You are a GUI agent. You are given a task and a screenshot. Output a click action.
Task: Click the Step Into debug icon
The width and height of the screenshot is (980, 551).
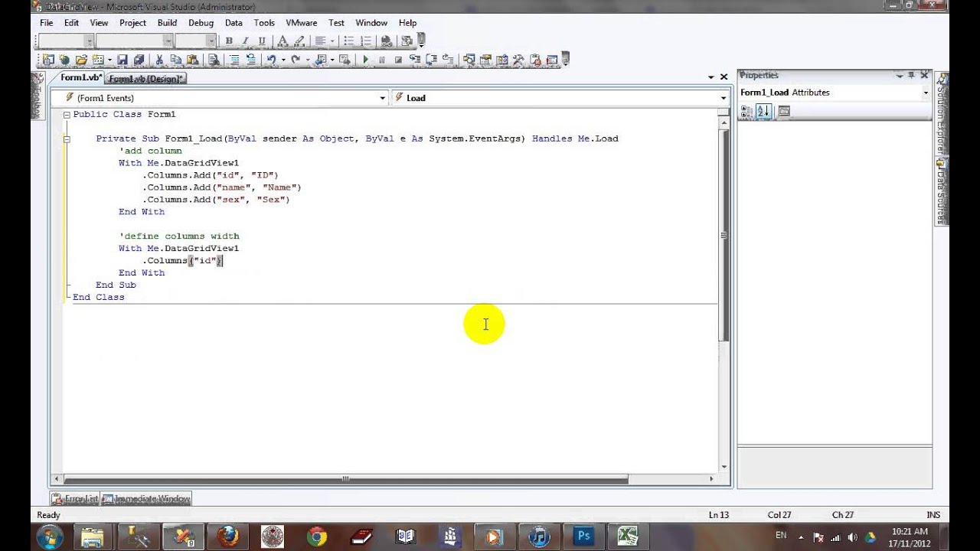pos(415,60)
